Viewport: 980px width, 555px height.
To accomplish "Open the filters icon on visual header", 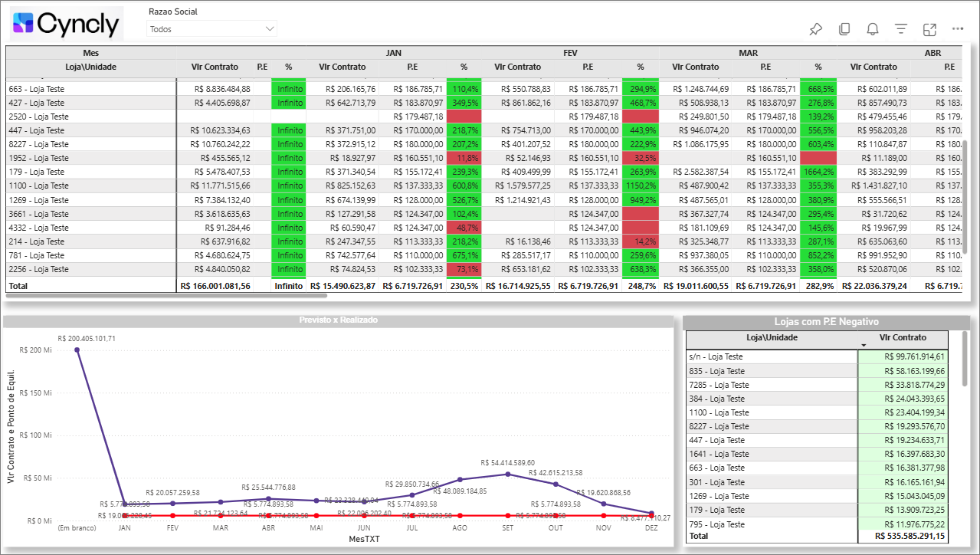I will pyautogui.click(x=901, y=29).
